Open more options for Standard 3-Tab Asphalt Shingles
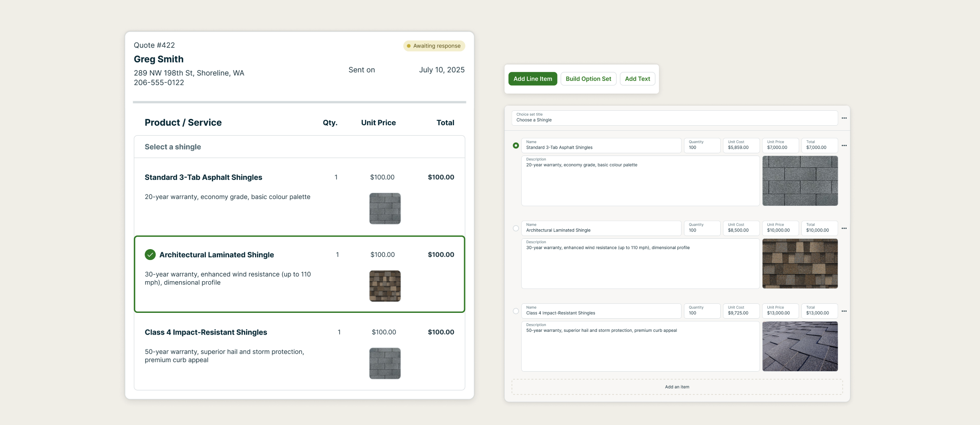 tap(844, 146)
